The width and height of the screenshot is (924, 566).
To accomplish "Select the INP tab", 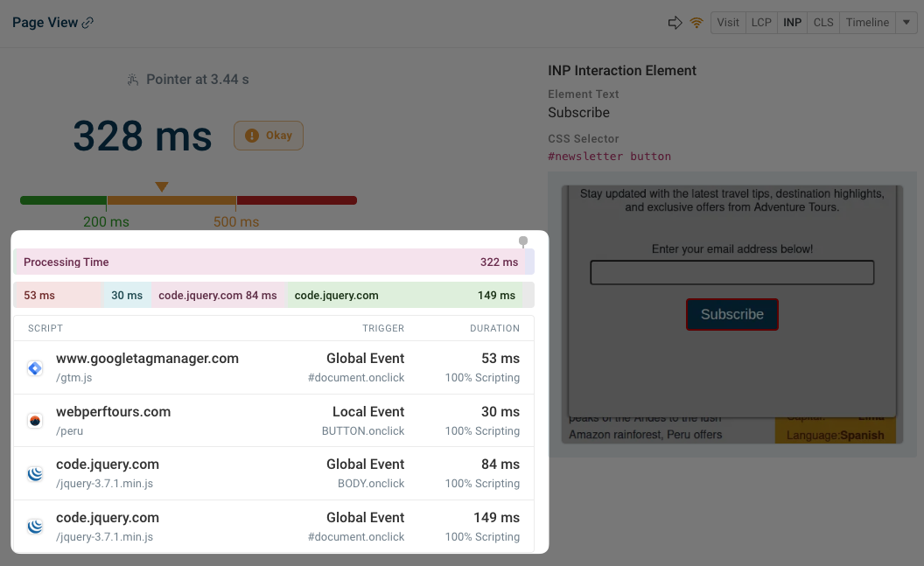I will 792,23.
